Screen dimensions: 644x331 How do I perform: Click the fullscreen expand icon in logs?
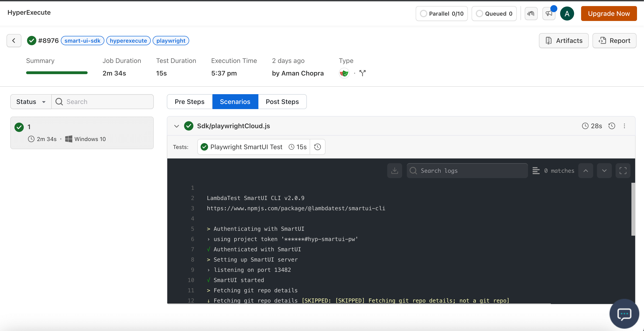click(x=623, y=171)
